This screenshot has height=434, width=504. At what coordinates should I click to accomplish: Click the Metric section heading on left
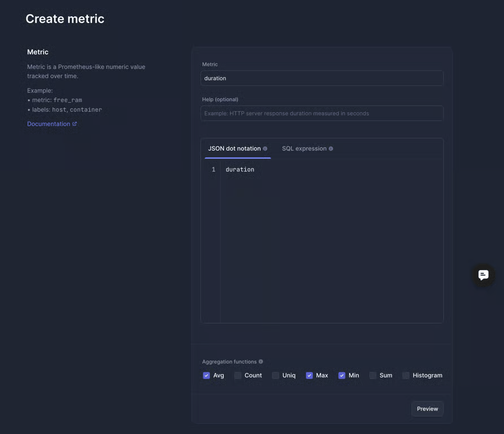[38, 52]
